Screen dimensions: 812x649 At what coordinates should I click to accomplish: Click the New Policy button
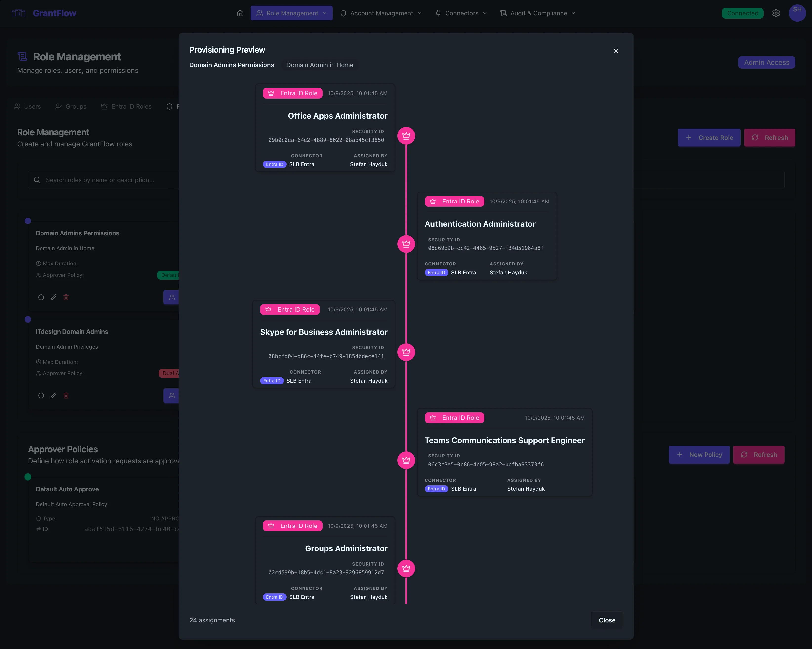tap(699, 454)
